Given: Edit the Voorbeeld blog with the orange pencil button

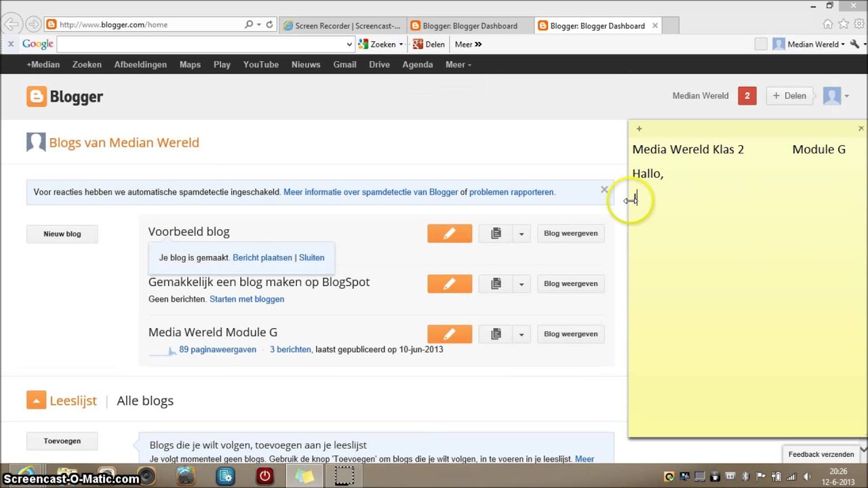Looking at the screenshot, I should point(450,233).
